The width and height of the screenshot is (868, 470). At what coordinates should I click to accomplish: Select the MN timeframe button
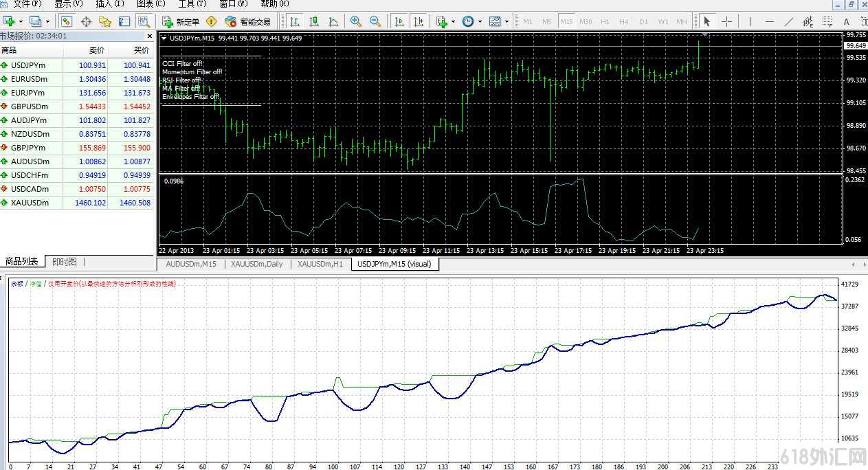pos(681,21)
